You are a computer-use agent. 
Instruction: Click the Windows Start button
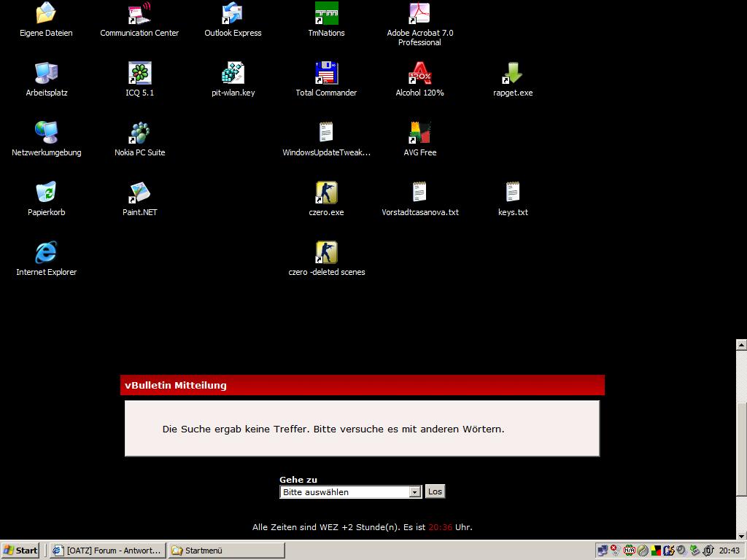[x=20, y=551]
